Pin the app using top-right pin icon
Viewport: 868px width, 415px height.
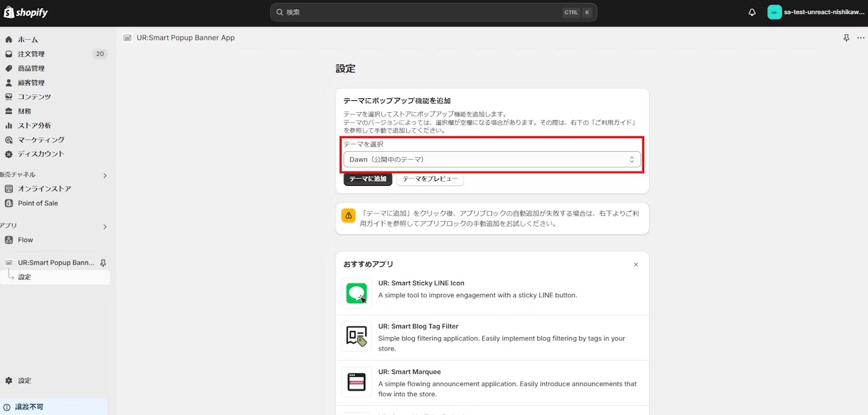[846, 38]
